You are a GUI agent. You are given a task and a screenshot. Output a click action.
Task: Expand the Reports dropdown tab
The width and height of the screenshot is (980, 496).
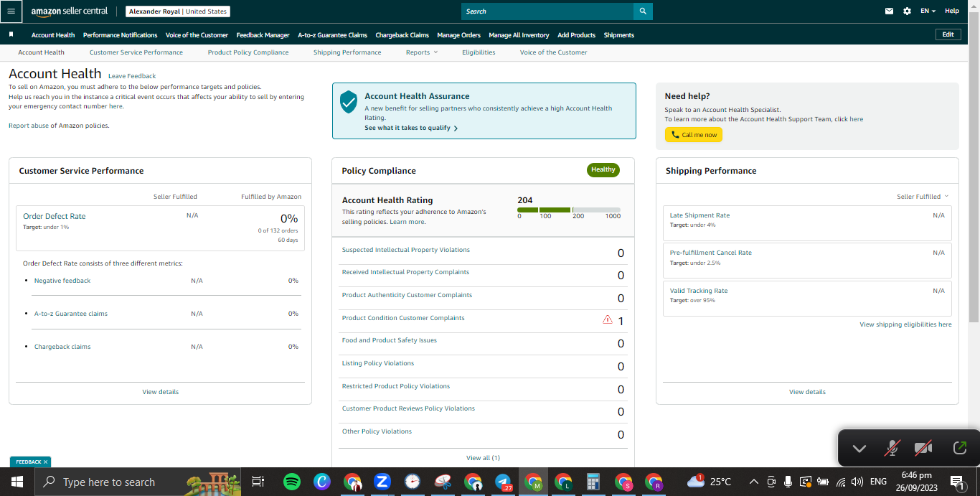(422, 52)
